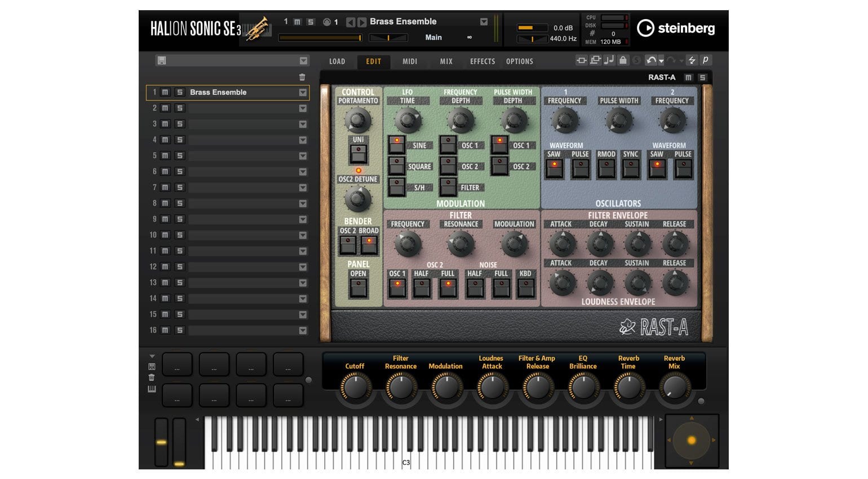Click the Noise FULL button

click(x=501, y=288)
